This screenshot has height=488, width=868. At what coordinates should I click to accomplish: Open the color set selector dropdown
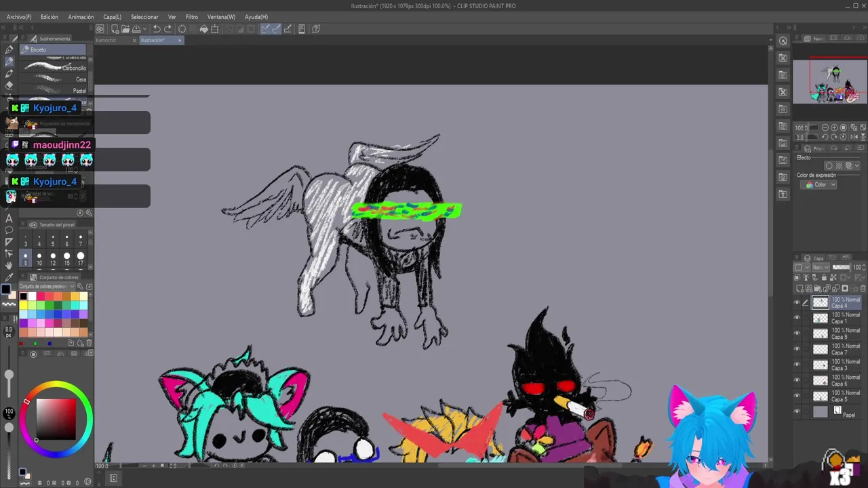[47, 287]
